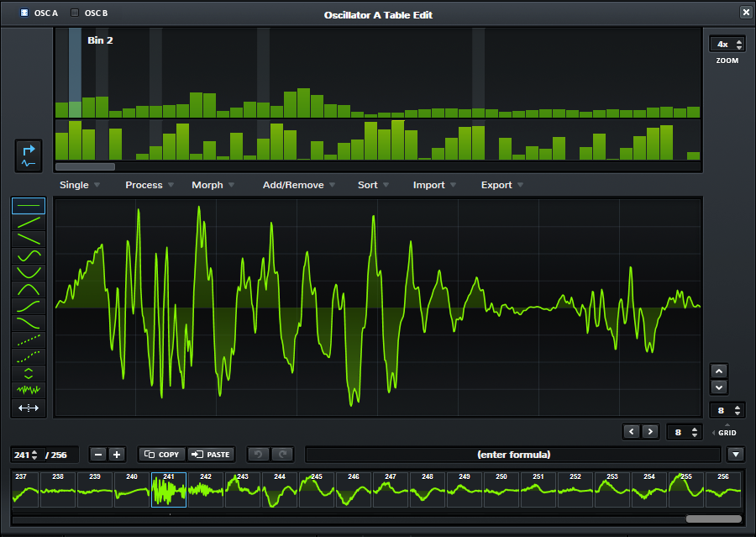Image resolution: width=756 pixels, height=537 pixels.
Task: Select frame thumbnail 242
Action: coord(206,489)
